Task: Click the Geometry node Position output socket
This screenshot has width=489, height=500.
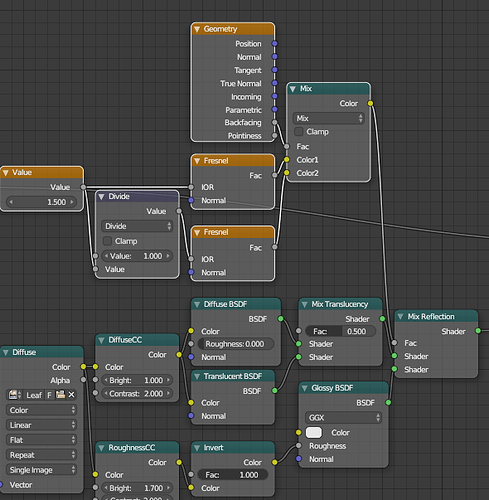Action: (x=275, y=44)
